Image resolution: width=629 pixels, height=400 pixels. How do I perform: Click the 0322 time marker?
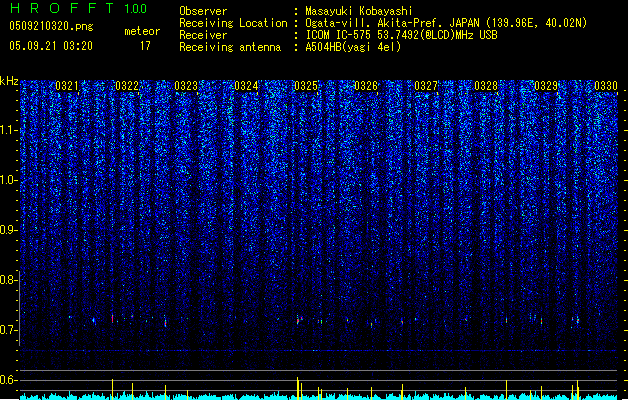click(127, 86)
